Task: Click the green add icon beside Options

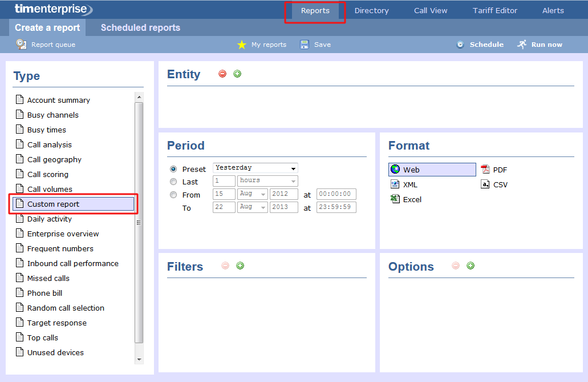Action: [471, 266]
